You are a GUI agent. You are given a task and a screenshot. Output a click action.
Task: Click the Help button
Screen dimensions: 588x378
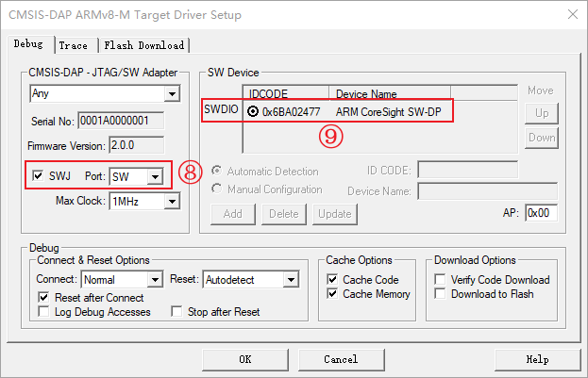pyautogui.click(x=537, y=360)
